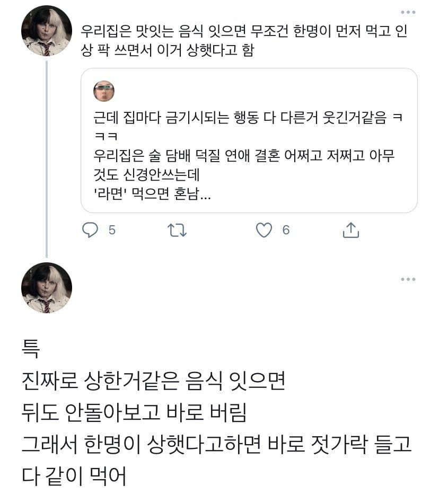The height and width of the screenshot is (504, 439).
Task: Click the line 뒤도 안돌아보고 바로 버림
Action: click(134, 412)
